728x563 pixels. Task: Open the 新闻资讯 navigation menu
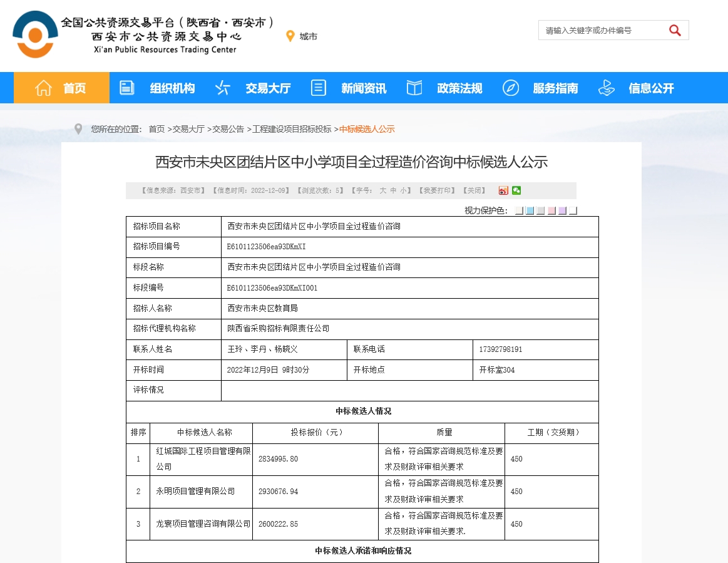pos(364,88)
